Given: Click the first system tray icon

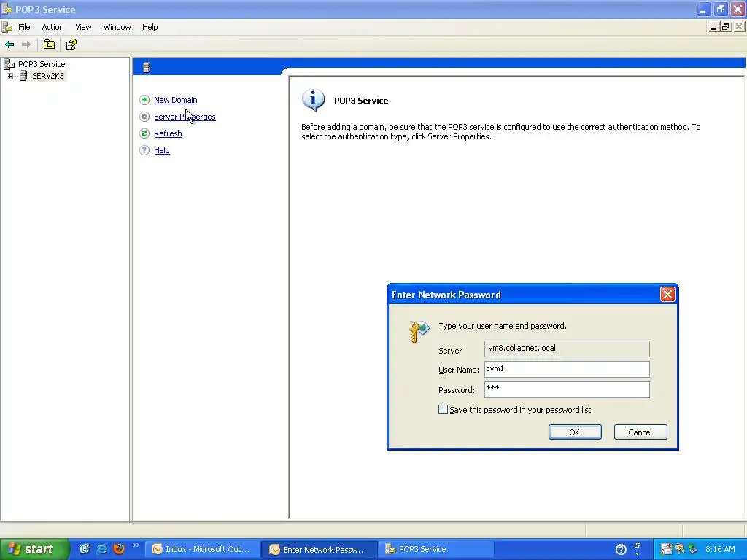Looking at the screenshot, I should click(667, 549).
